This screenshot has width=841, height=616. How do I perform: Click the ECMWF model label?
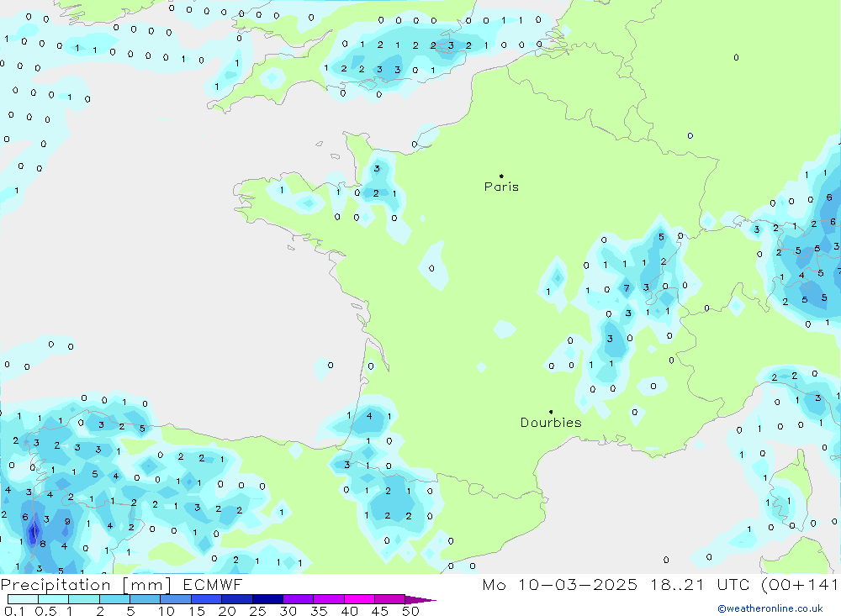click(213, 584)
